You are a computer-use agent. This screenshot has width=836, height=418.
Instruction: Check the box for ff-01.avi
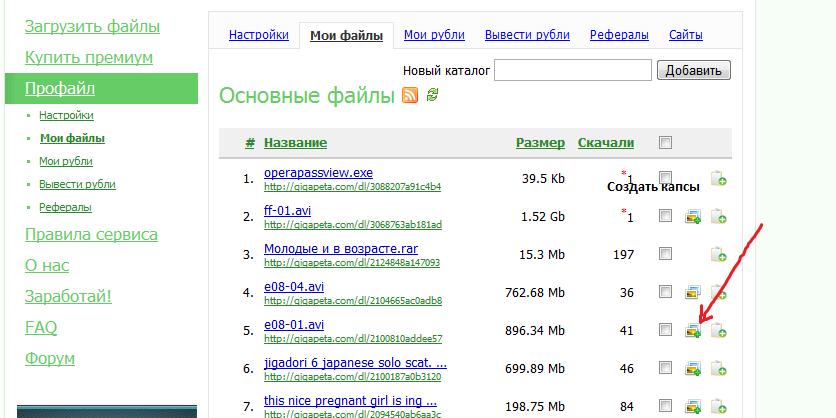tap(665, 215)
